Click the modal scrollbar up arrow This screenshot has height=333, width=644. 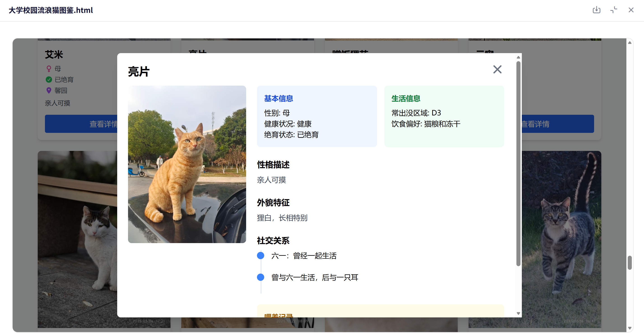click(x=518, y=57)
